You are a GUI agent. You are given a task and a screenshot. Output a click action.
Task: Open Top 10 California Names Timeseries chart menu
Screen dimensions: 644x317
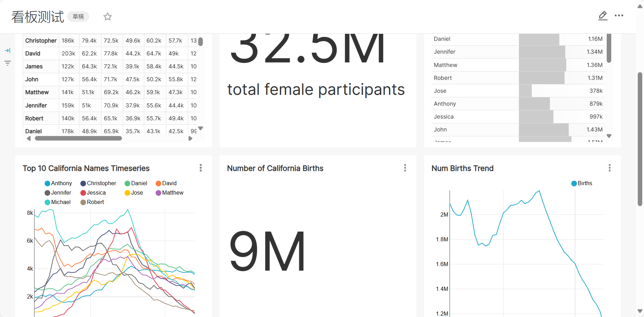coord(201,168)
